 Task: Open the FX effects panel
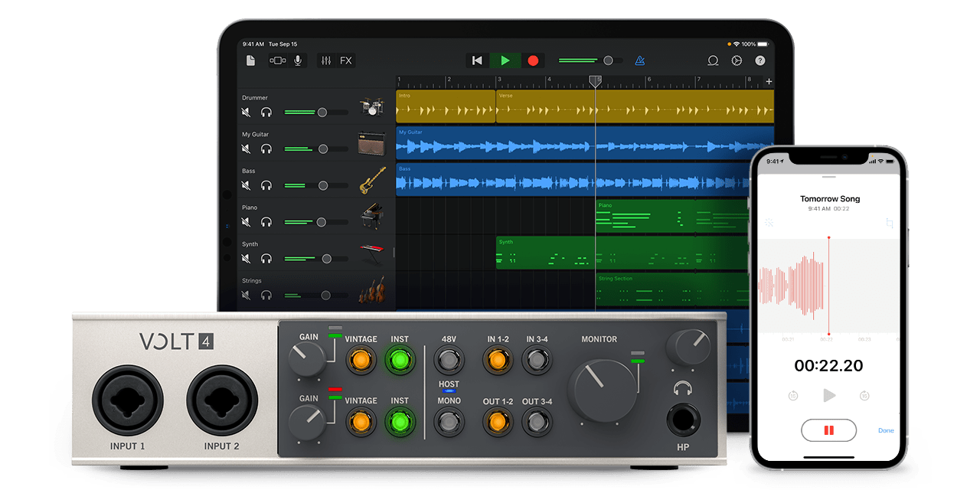(346, 60)
